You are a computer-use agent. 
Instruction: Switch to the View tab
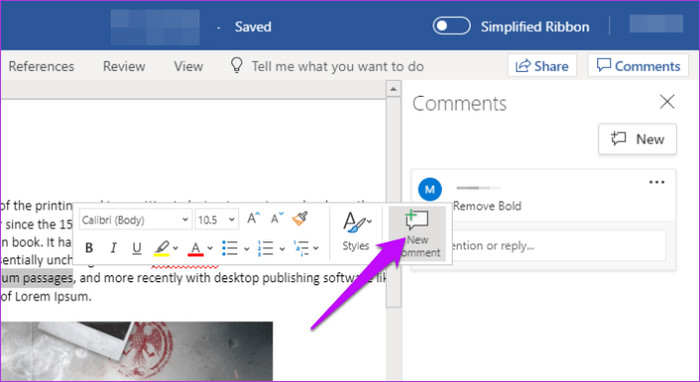click(x=188, y=66)
